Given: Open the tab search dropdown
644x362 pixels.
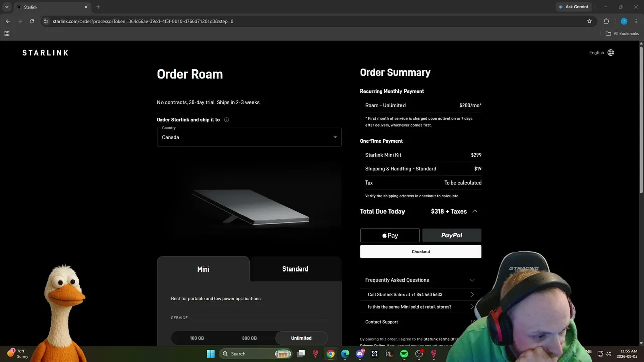Looking at the screenshot, I should (7, 7).
